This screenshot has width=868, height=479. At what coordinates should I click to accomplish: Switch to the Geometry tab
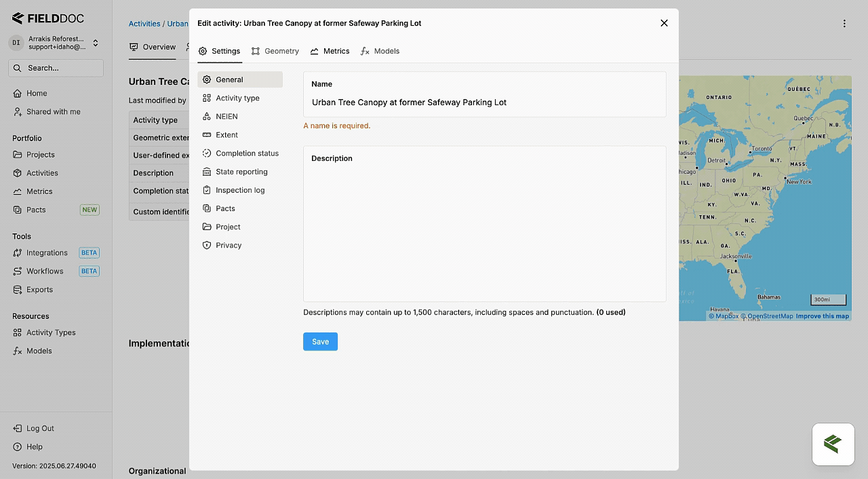click(x=275, y=52)
